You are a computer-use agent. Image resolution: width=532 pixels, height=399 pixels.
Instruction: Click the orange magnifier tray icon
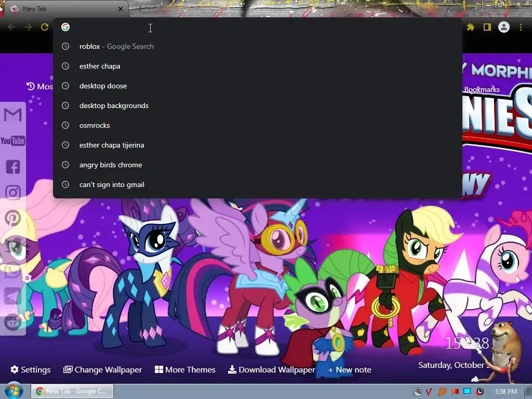point(442,392)
